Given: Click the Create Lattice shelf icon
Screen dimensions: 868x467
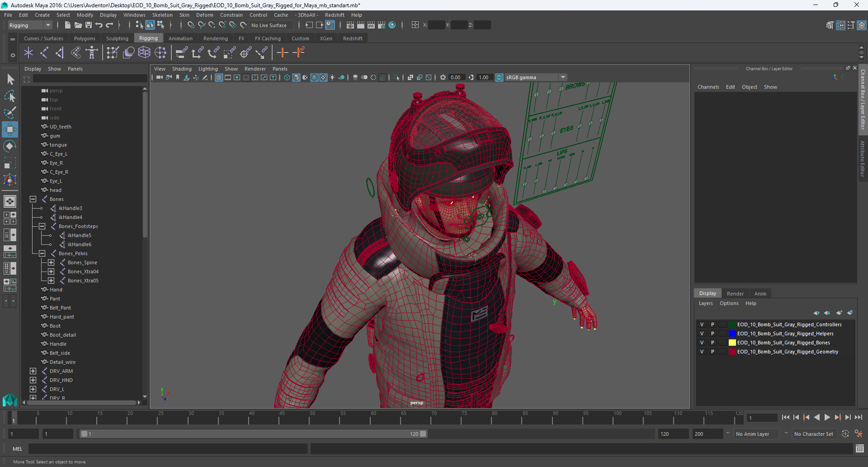Looking at the screenshot, I should [144, 53].
